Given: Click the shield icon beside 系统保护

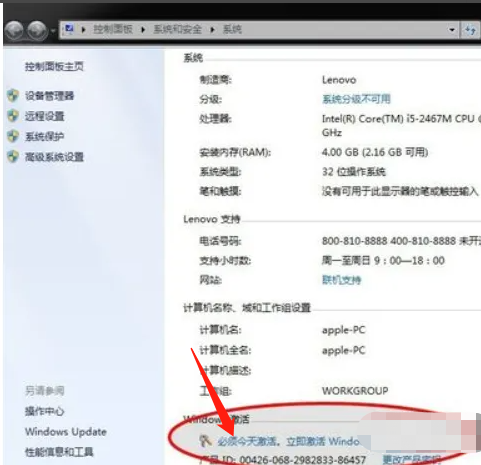Looking at the screenshot, I should click(x=13, y=136).
